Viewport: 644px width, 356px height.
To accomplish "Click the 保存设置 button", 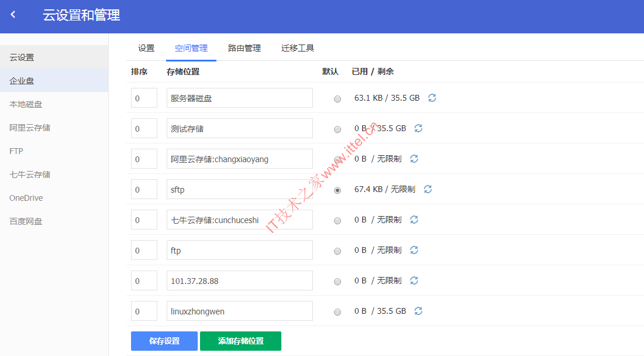I will pyautogui.click(x=164, y=341).
